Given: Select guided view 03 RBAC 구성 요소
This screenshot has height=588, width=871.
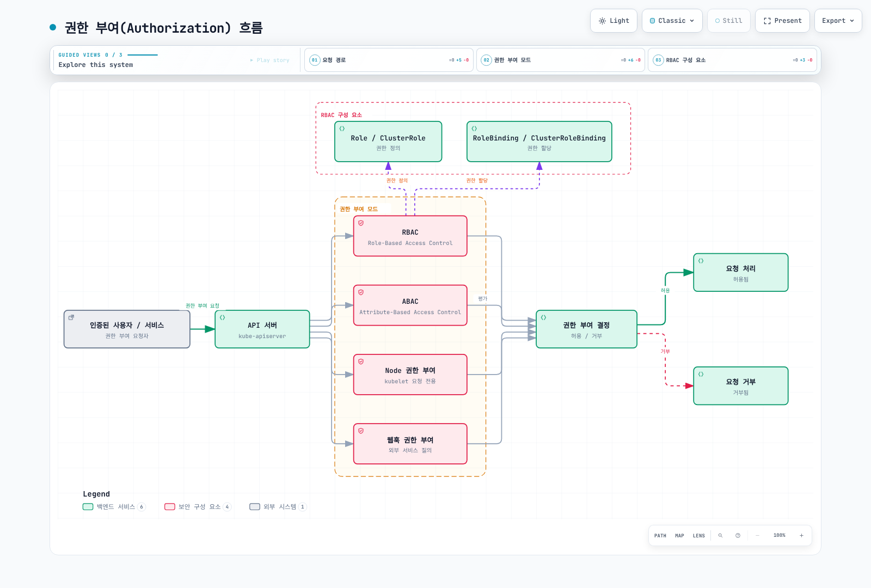Looking at the screenshot, I should pos(733,60).
